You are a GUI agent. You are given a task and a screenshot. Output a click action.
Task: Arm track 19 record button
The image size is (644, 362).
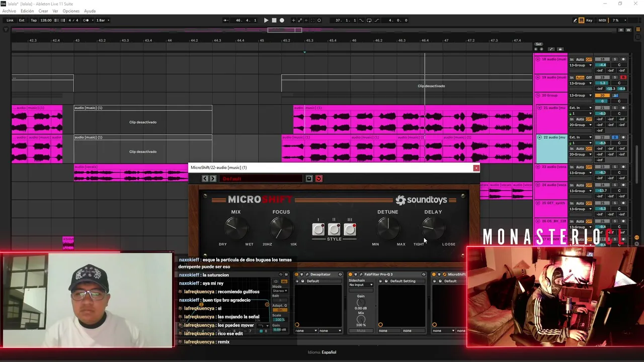coord(623,77)
